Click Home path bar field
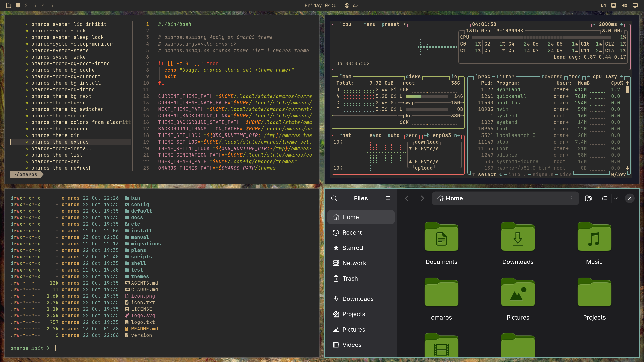Viewport: 644px width, 362px height. pyautogui.click(x=505, y=198)
